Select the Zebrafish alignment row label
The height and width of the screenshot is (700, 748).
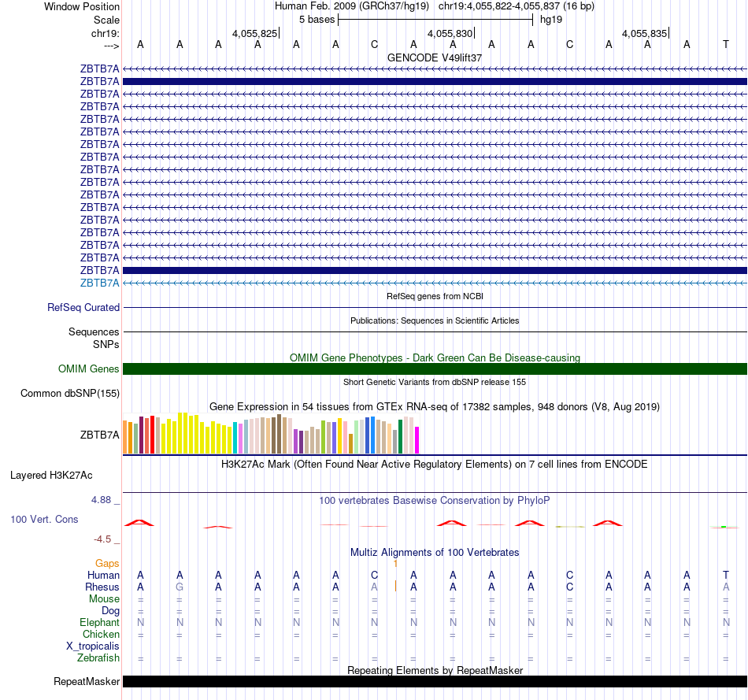(98, 658)
